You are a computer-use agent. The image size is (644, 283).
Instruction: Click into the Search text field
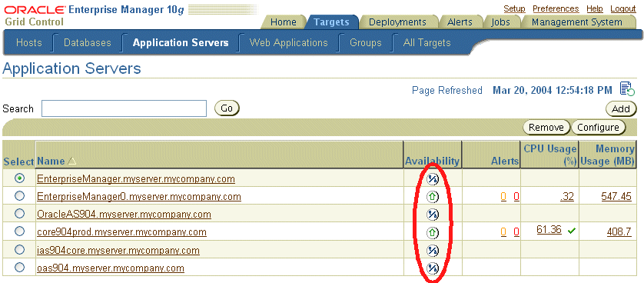[x=124, y=108]
